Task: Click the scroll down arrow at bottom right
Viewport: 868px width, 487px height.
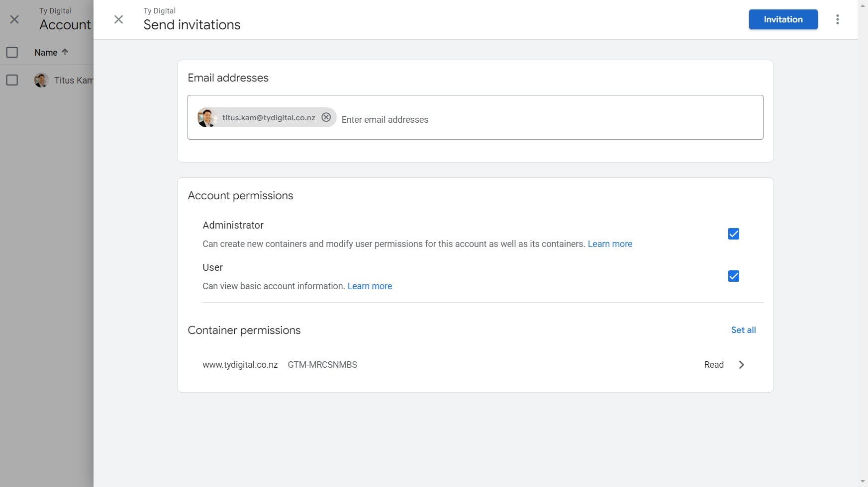Action: 863,482
